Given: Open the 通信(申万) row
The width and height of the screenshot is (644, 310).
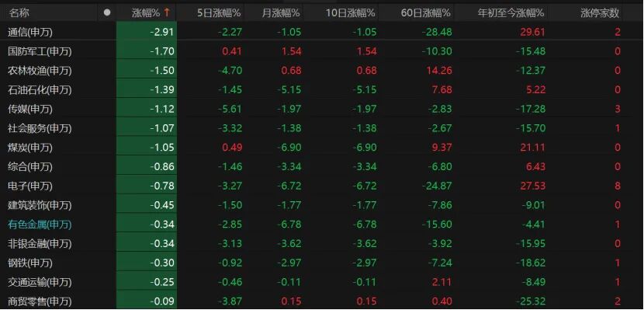Looking at the screenshot, I should tap(322, 32).
